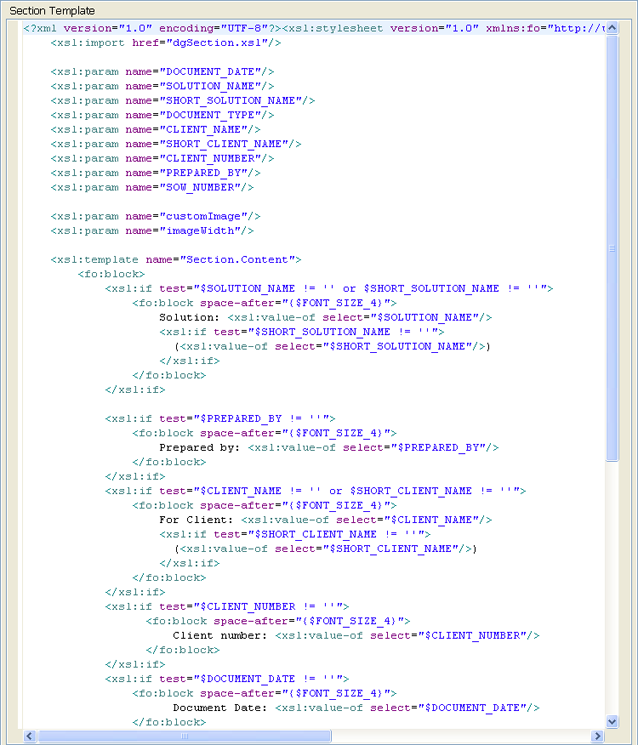Click the vertical scrollbar thumb
Screen dimensions: 638x745
[x=612, y=248]
